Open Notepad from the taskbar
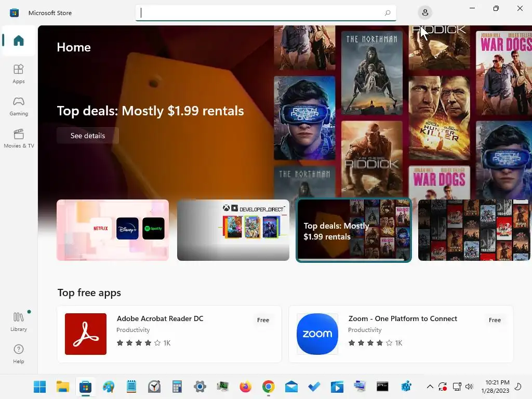532x399 pixels. pos(131,387)
